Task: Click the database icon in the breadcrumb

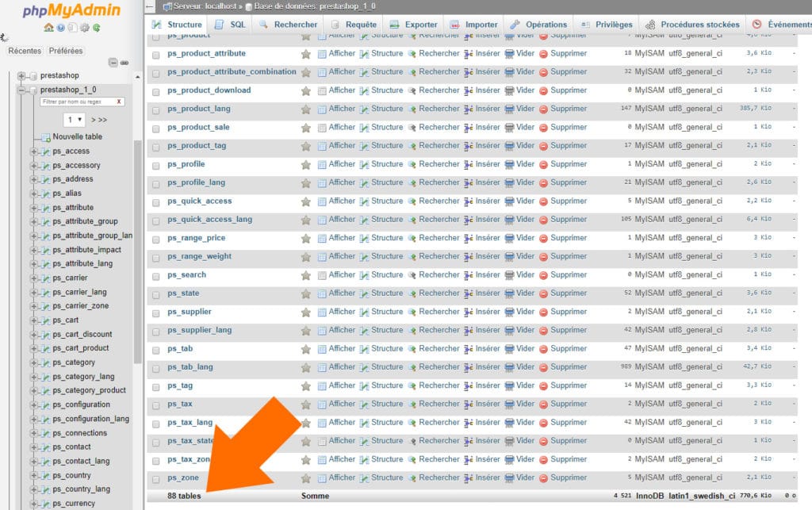Action: coord(248,6)
